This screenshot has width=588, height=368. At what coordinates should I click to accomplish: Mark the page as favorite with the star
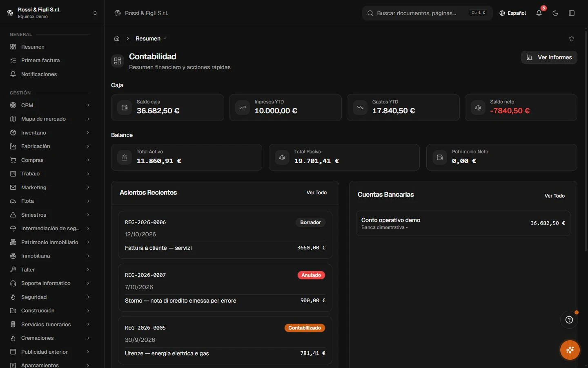point(572,38)
